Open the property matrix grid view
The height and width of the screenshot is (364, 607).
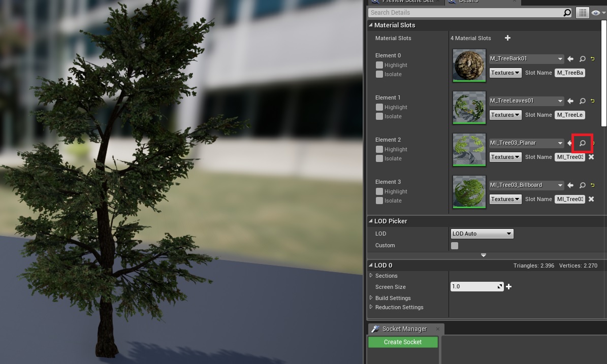[x=582, y=13]
